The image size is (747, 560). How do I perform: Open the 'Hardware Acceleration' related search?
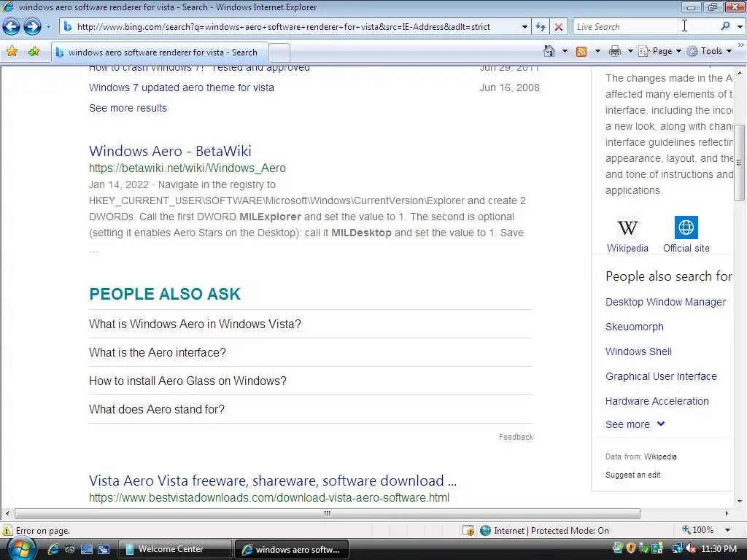(657, 401)
